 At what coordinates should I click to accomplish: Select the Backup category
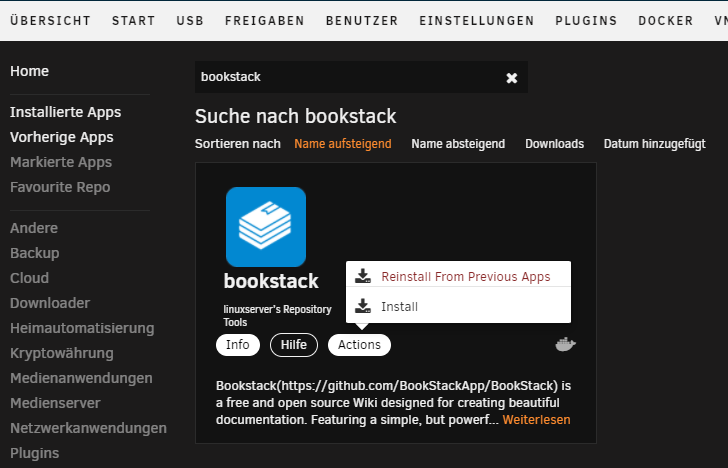click(35, 253)
